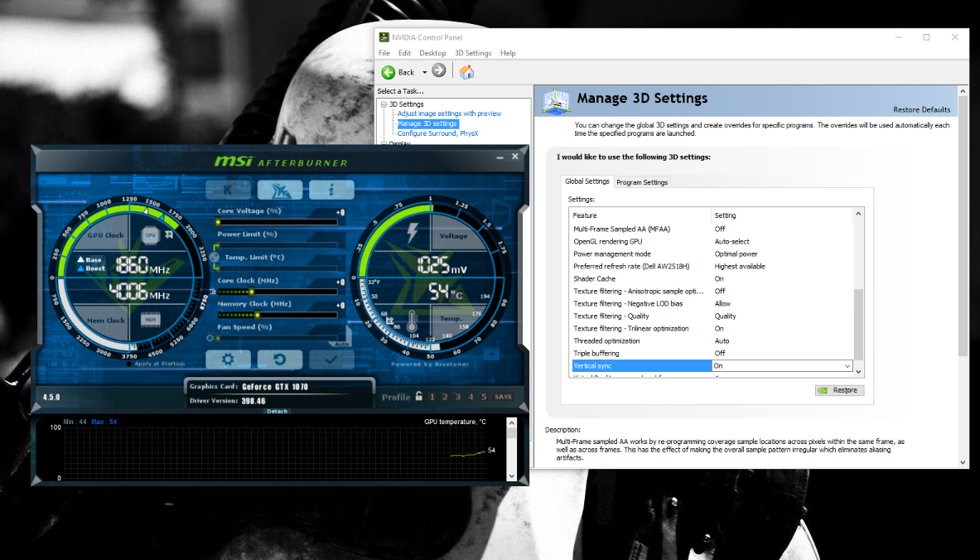Screen dimensions: 980x560
Task: Open the Vertical sync setting dropdown
Action: coord(847,366)
